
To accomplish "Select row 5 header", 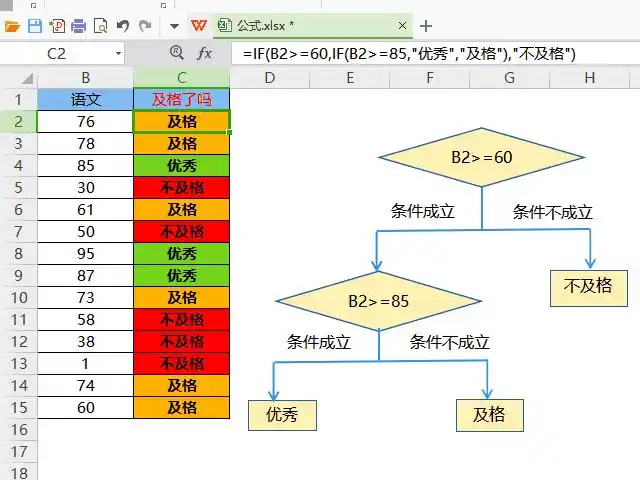I will tap(18, 187).
